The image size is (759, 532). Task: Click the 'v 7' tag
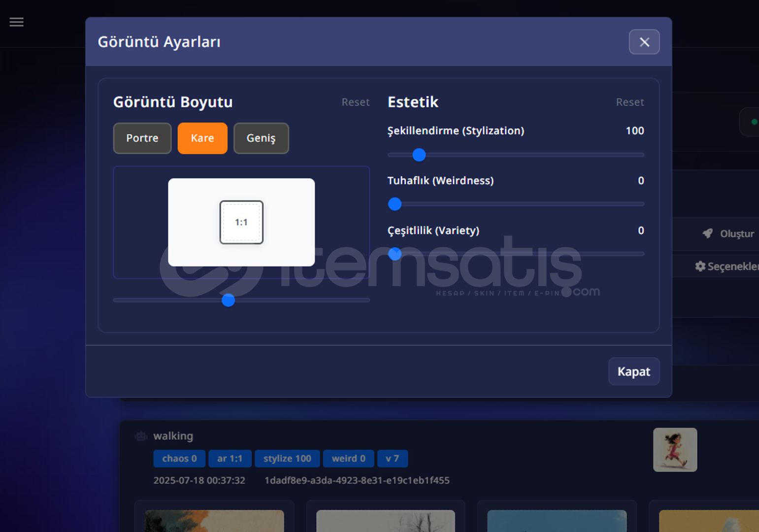(x=393, y=459)
